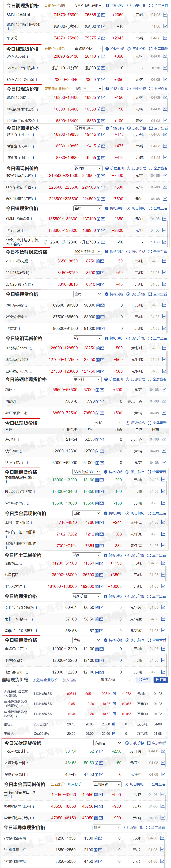Screen dimensions: 171x868
Task: Open 废铝企业报价 link
Action: point(54,49)
